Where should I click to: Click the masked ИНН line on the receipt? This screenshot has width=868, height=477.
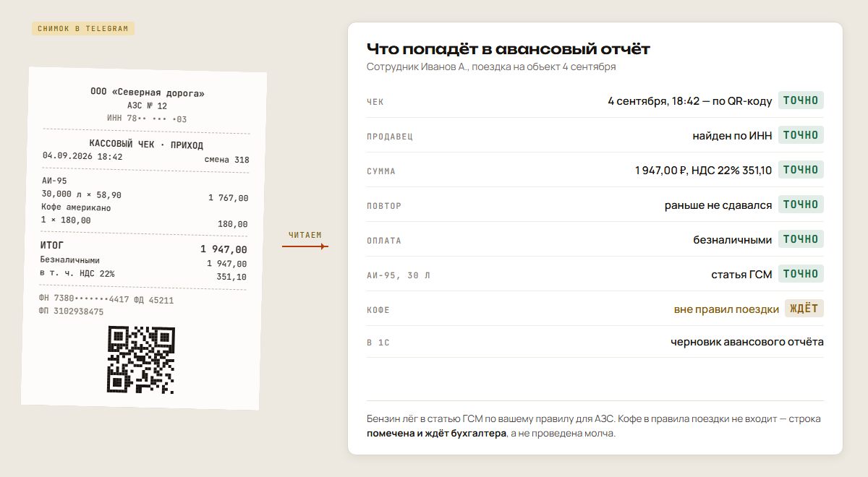coord(147,119)
